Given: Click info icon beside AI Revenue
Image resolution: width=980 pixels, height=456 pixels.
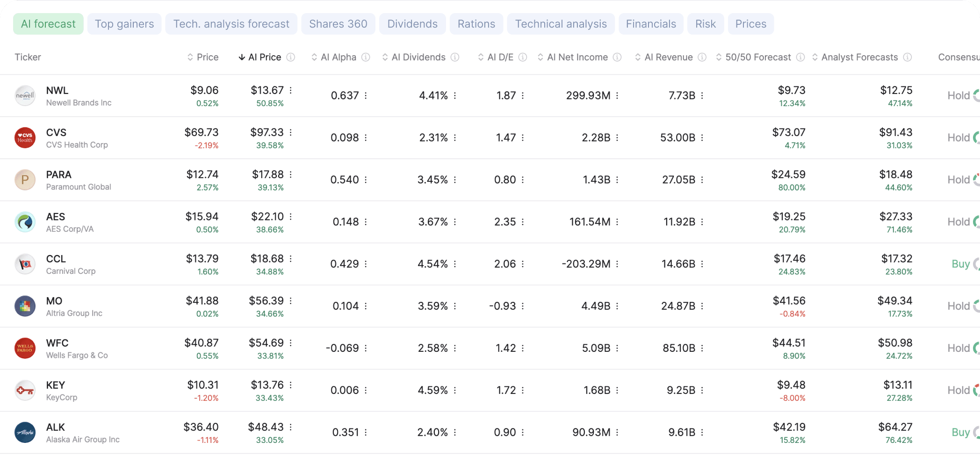Looking at the screenshot, I should [x=702, y=57].
